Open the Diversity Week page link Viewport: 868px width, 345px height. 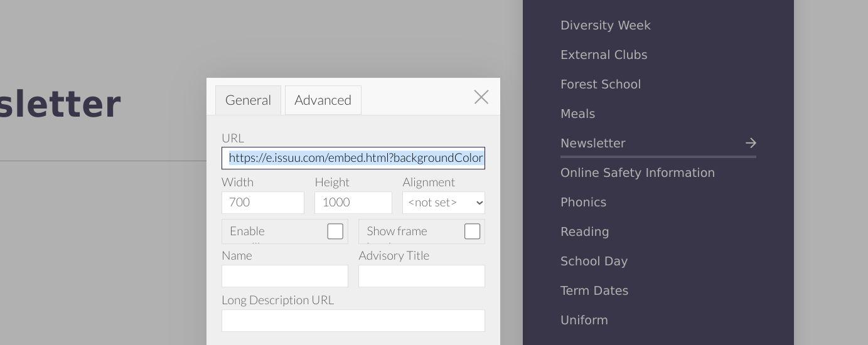pyautogui.click(x=605, y=26)
